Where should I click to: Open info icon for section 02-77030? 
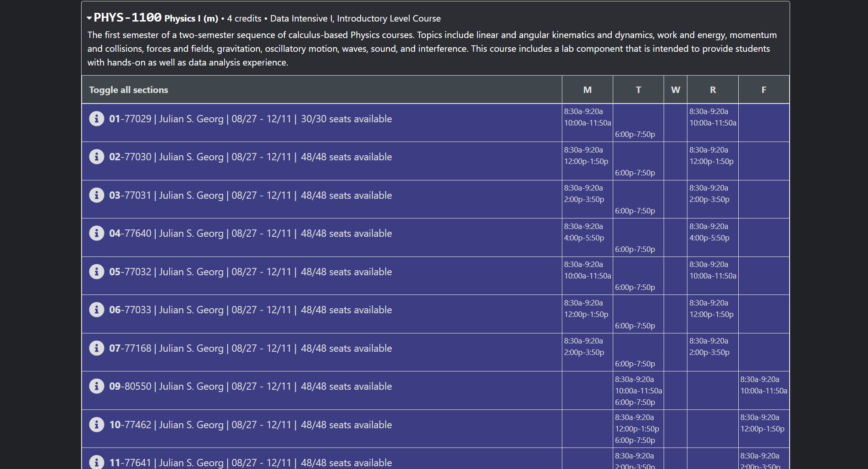tap(96, 157)
